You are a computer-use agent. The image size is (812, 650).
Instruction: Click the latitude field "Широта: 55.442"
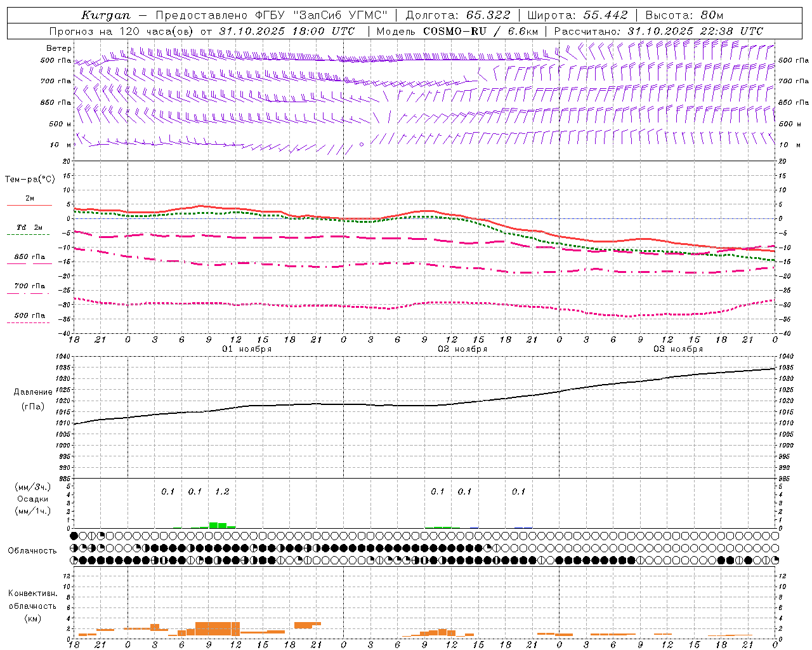pyautogui.click(x=577, y=15)
